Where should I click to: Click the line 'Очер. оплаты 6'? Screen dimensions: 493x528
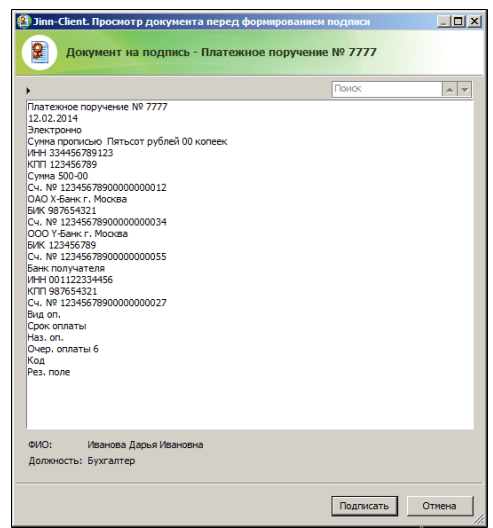point(63,349)
